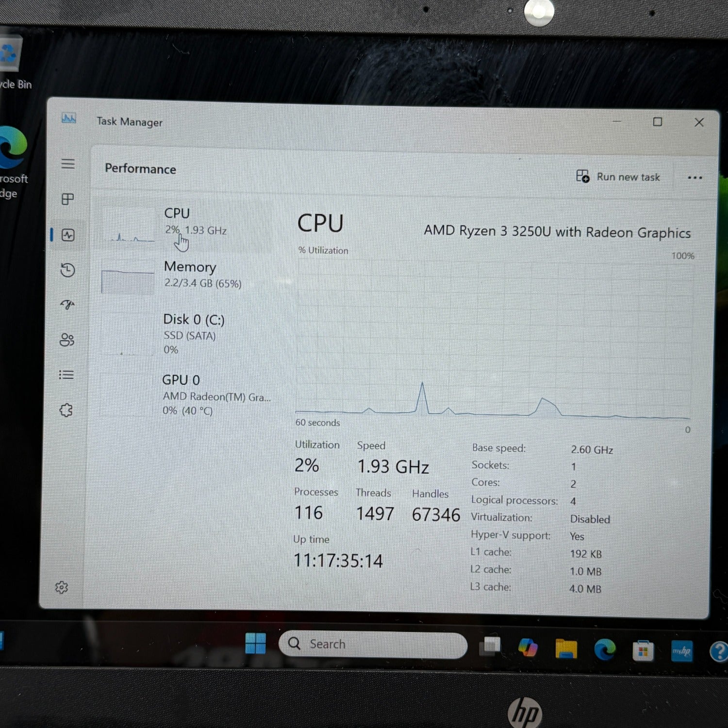Close the Task Manager window
This screenshot has width=728, height=728.
click(x=699, y=122)
